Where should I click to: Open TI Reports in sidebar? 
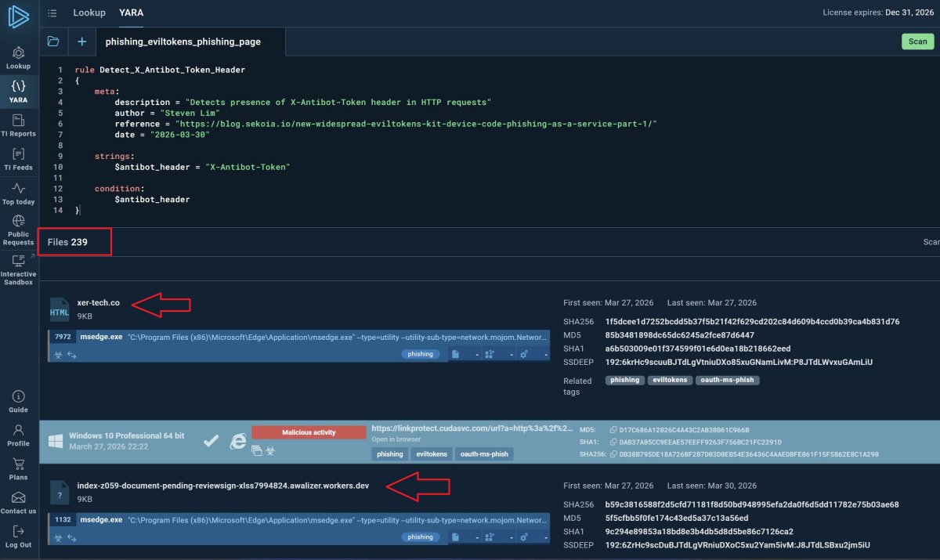click(18, 125)
